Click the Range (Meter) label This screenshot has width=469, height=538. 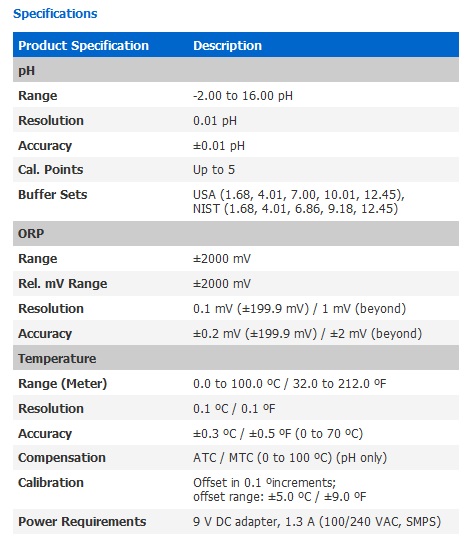63,383
